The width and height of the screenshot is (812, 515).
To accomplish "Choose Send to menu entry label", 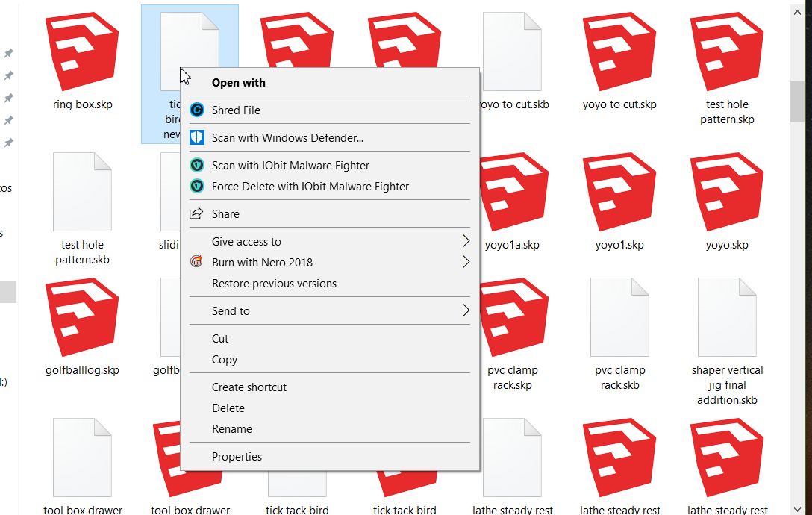I will tap(231, 310).
